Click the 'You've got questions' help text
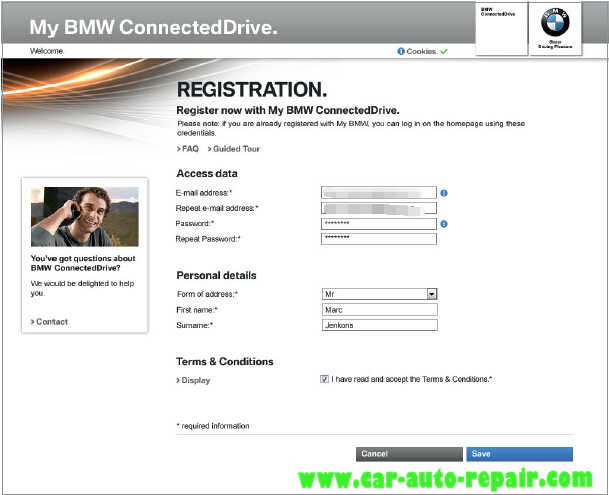 click(x=83, y=263)
